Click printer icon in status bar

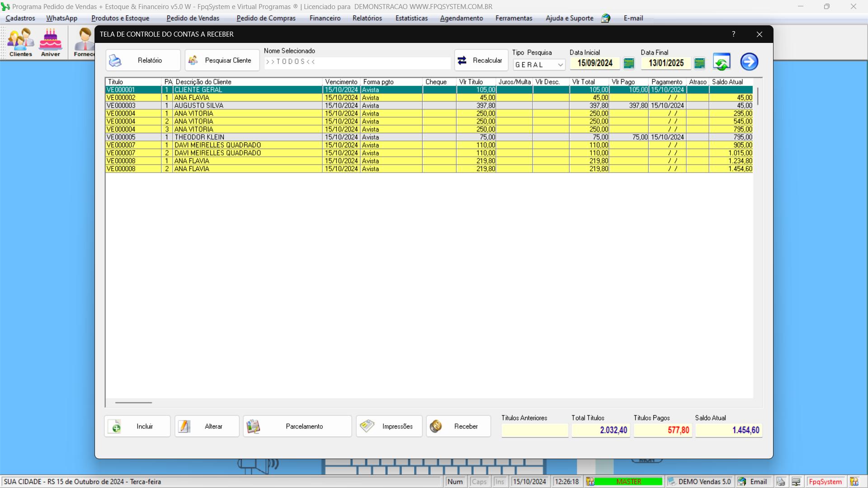[x=781, y=482]
